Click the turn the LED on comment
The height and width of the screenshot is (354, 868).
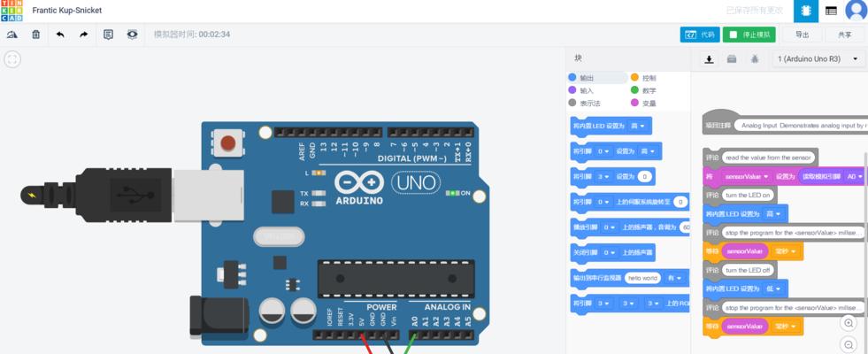(748, 196)
